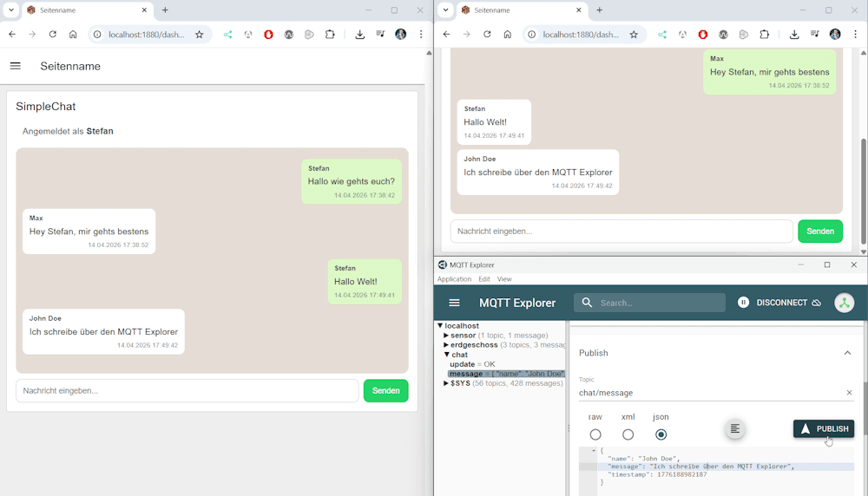Reload page in right browser window
The height and width of the screenshot is (496, 868).
pyautogui.click(x=487, y=35)
